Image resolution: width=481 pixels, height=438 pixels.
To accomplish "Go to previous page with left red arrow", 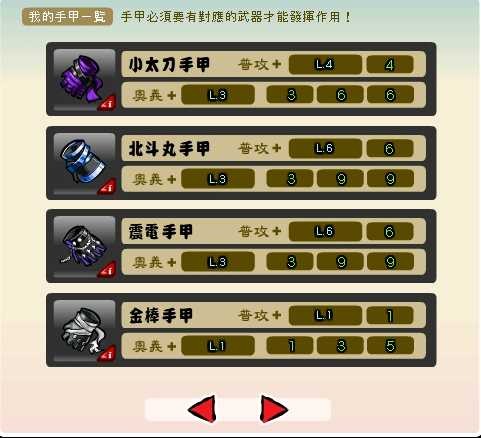I will coord(202,409).
